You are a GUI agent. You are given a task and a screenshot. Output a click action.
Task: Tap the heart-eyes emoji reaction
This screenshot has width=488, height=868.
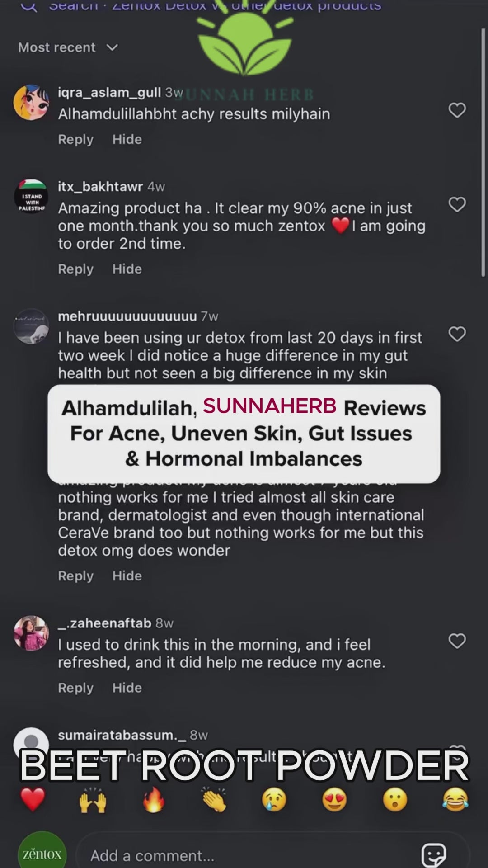tap(334, 799)
